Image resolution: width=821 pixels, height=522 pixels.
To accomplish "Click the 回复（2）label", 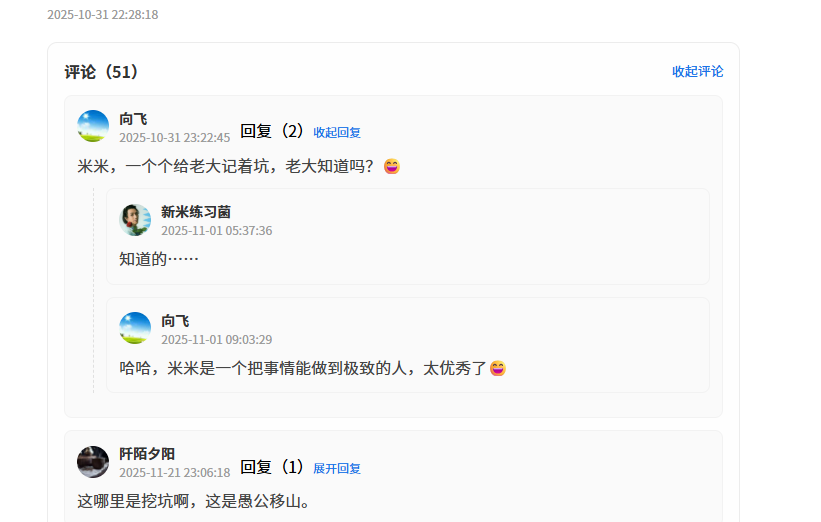I will tap(272, 131).
